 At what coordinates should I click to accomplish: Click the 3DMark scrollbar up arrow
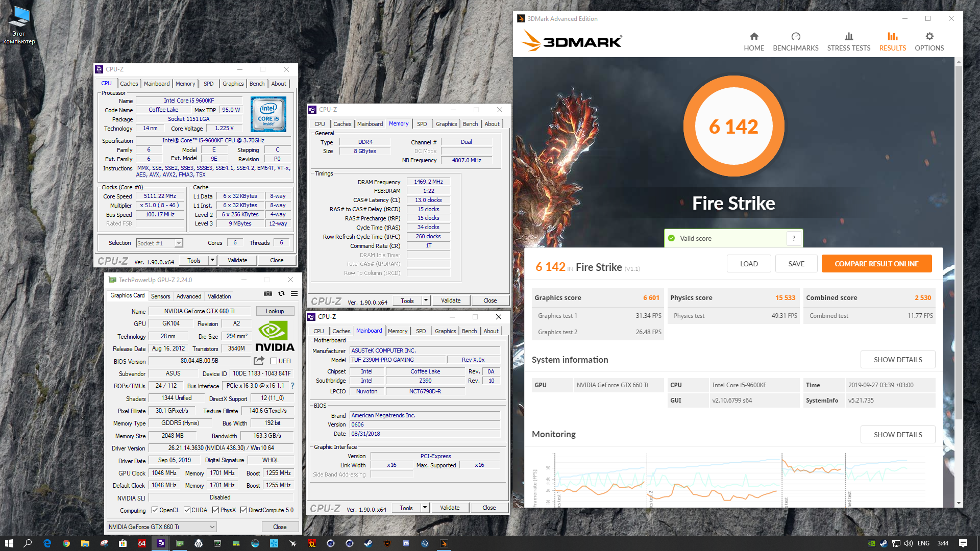pos(959,61)
